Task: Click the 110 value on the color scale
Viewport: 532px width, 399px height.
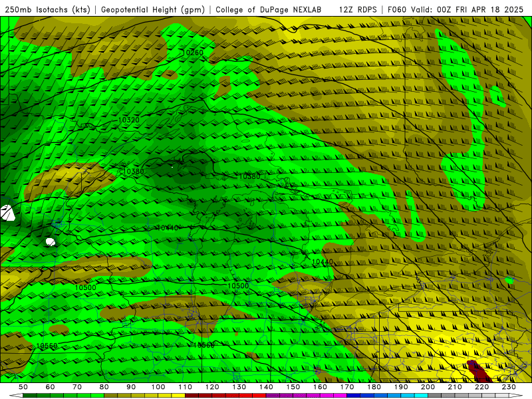Action: pyautogui.click(x=185, y=387)
